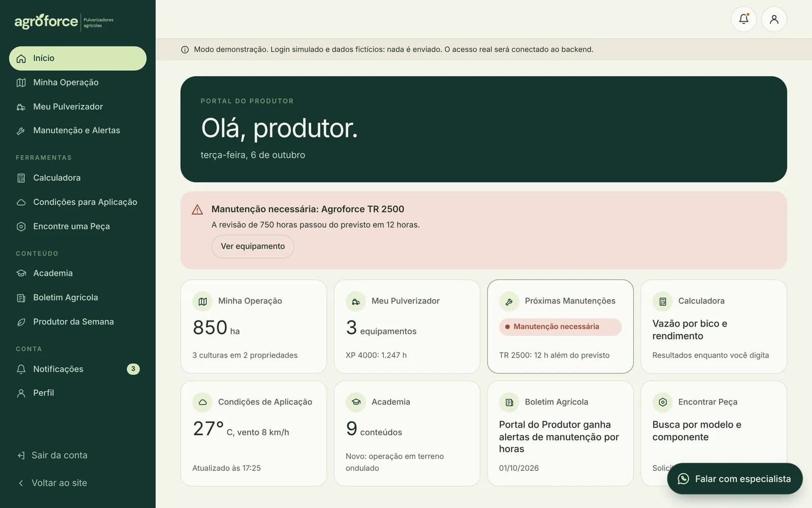812x508 pixels.
Task: Click the notifications count badge 3
Action: coord(133,369)
